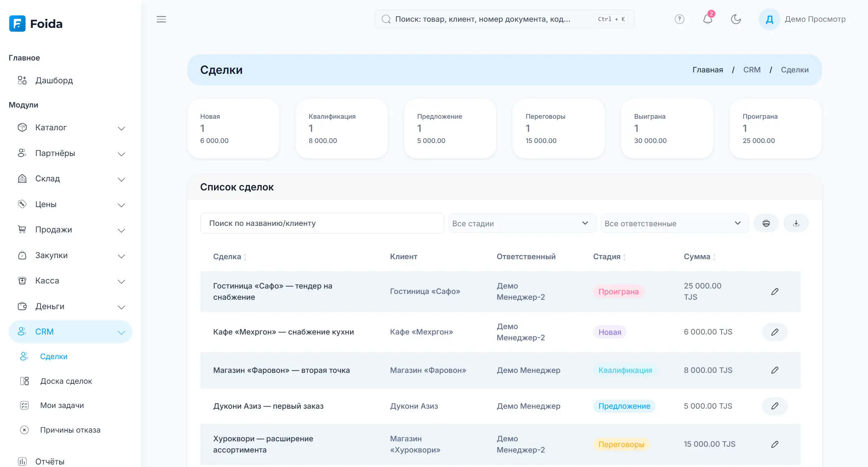Image resolution: width=868 pixels, height=467 pixels.
Task: Expand the Цены module chevron
Action: (122, 205)
